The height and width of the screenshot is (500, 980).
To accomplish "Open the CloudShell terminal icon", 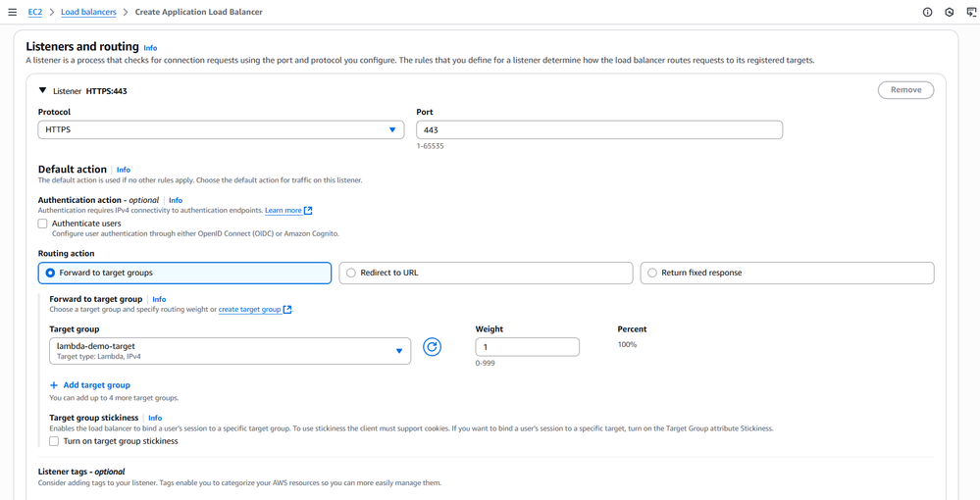I will pos(971,12).
